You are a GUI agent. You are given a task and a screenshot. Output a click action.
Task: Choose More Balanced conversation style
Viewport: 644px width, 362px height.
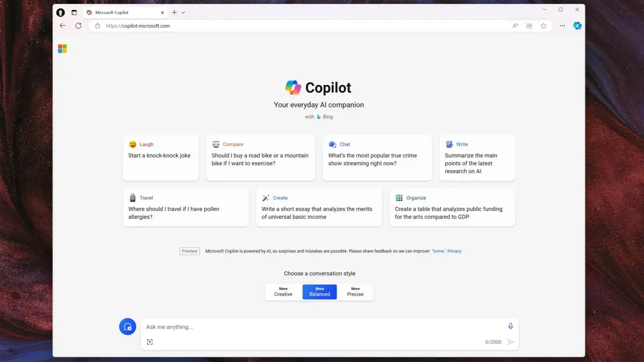[x=319, y=292]
